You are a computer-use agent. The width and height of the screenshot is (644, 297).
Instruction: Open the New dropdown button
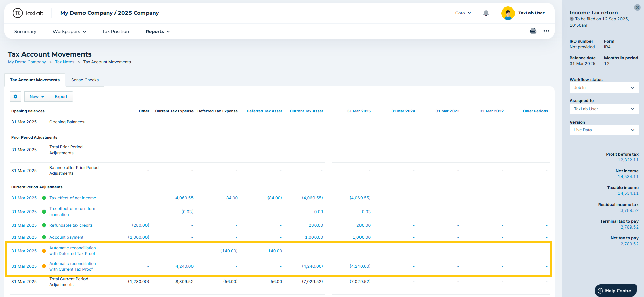coord(37,97)
